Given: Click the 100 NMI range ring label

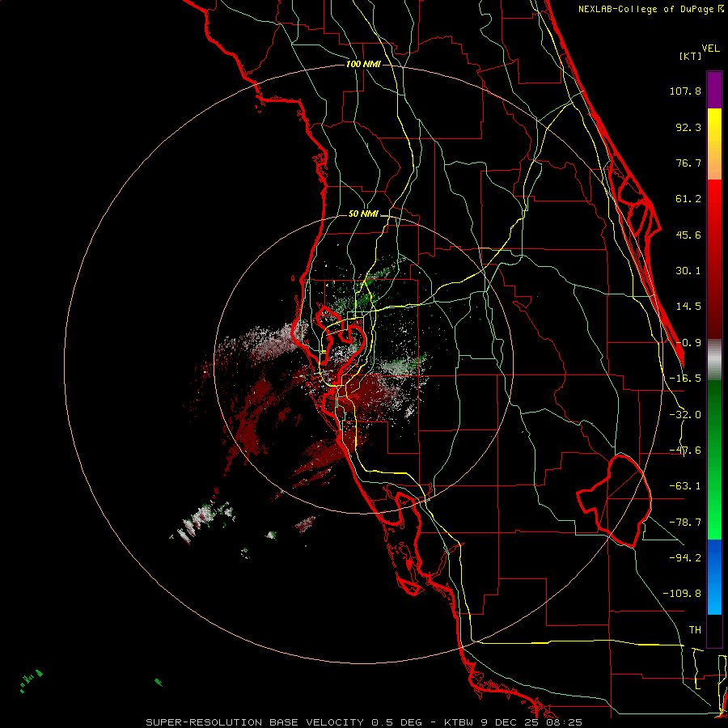Looking at the screenshot, I should [x=363, y=64].
